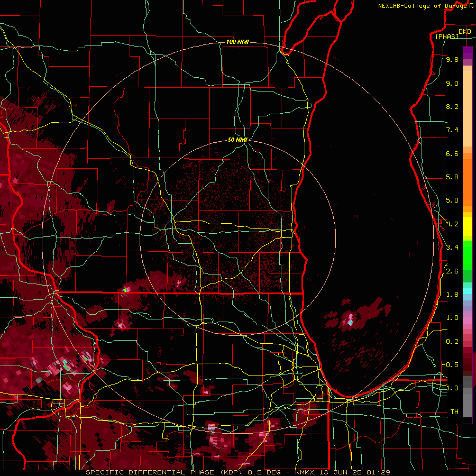The width and height of the screenshot is (476, 476).
Task: Click the 2.6 legend value
Action: click(x=452, y=271)
